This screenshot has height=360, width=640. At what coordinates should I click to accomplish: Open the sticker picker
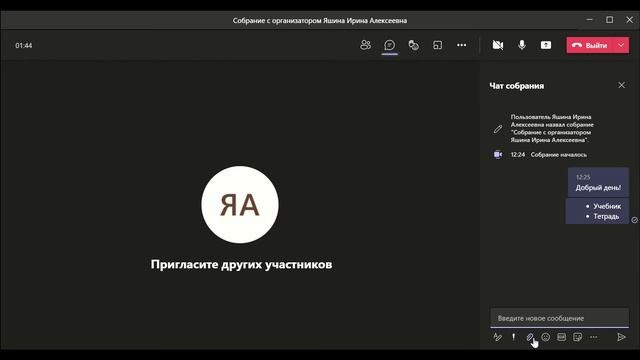coord(578,337)
